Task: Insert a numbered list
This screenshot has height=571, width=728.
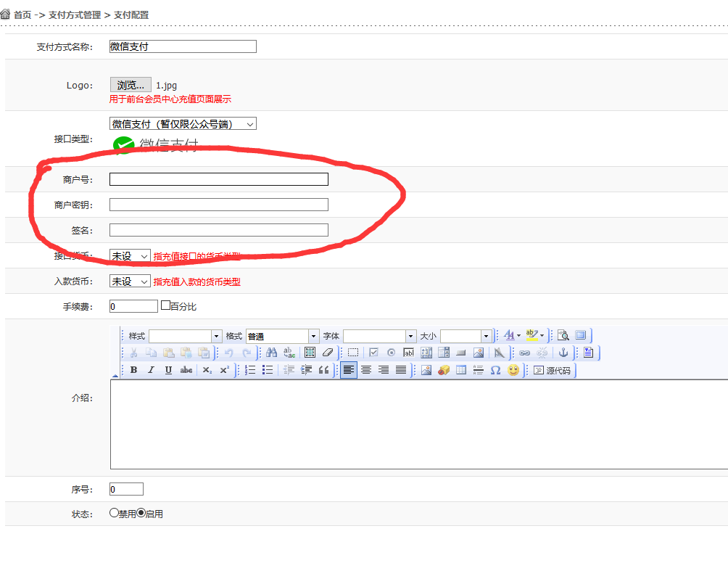Action: 250,370
